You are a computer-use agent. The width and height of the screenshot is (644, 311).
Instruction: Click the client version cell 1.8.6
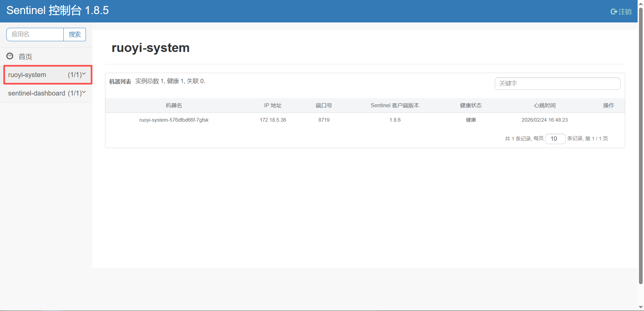(395, 120)
